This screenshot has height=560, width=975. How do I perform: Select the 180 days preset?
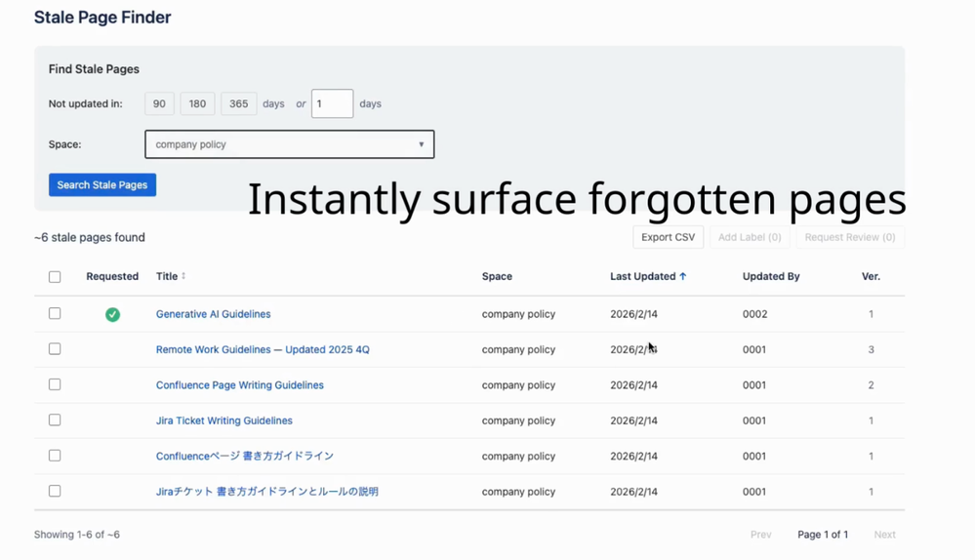click(197, 103)
